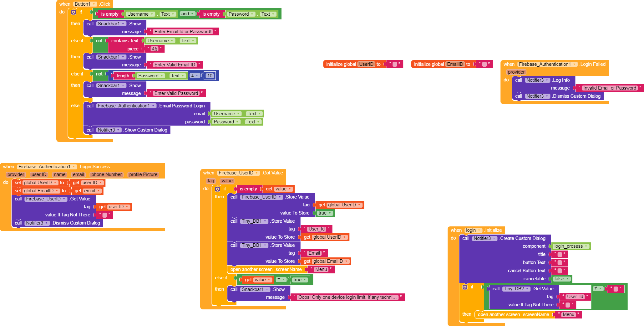Select the 'contains text' block
Screen dimensions: 644x326
pyautogui.click(x=125, y=41)
